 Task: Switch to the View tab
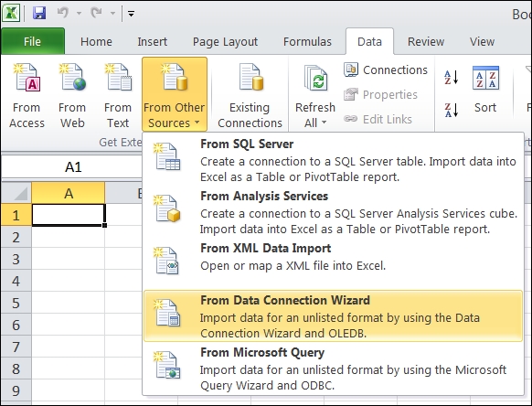pyautogui.click(x=482, y=42)
